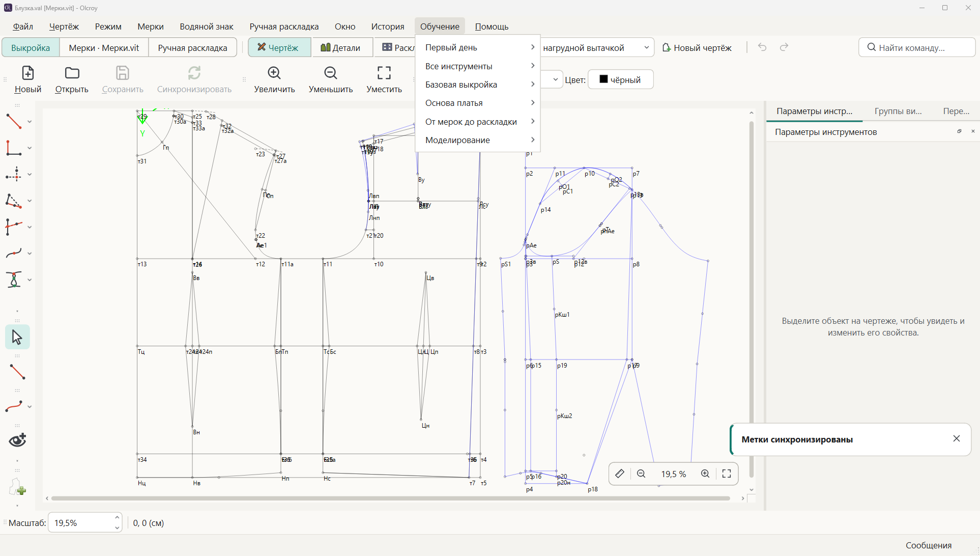This screenshot has height=556, width=980.
Task: Open the Группы ви... panel tab
Action: 898,111
